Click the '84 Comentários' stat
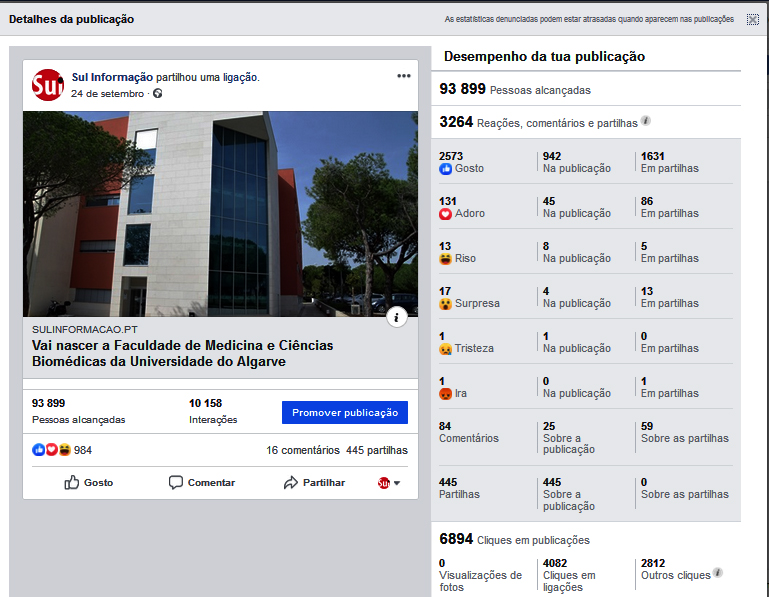 [x=469, y=432]
